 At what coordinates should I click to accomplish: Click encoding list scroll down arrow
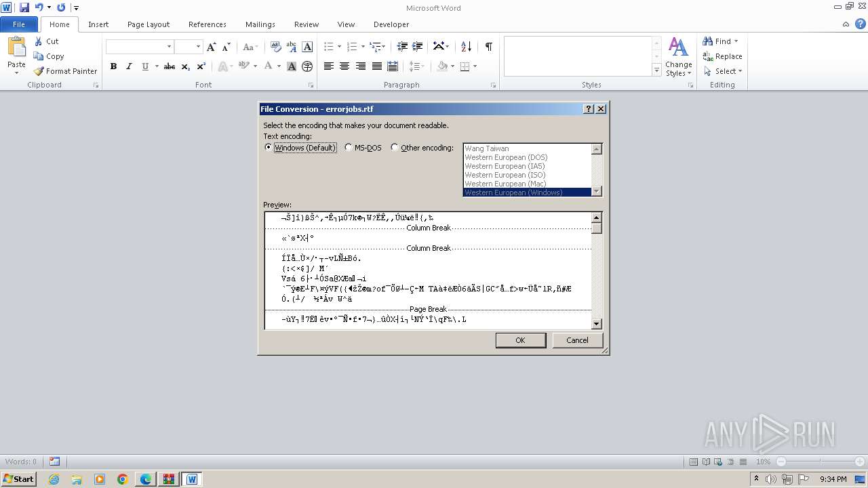pos(597,192)
